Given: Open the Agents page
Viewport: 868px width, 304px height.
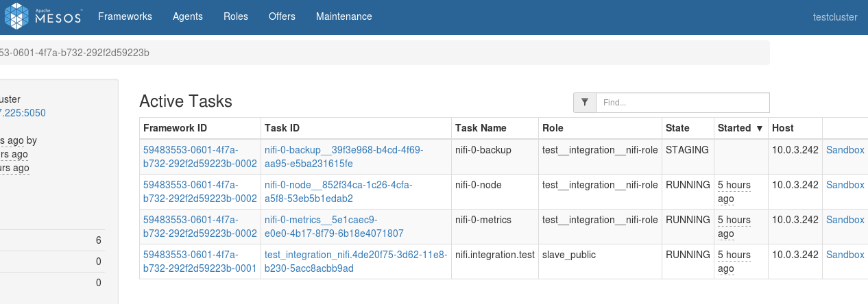Looking at the screenshot, I should (188, 16).
